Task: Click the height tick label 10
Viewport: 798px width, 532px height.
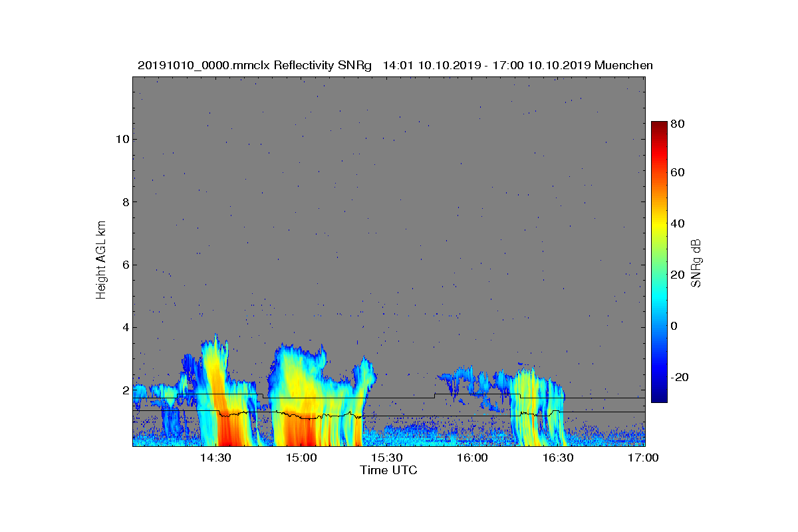Action: coord(121,139)
